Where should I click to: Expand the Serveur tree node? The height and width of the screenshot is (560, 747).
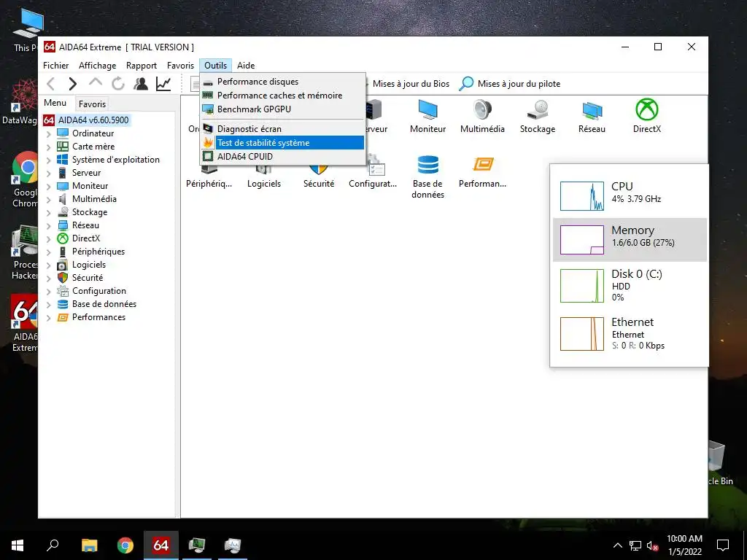49,174
